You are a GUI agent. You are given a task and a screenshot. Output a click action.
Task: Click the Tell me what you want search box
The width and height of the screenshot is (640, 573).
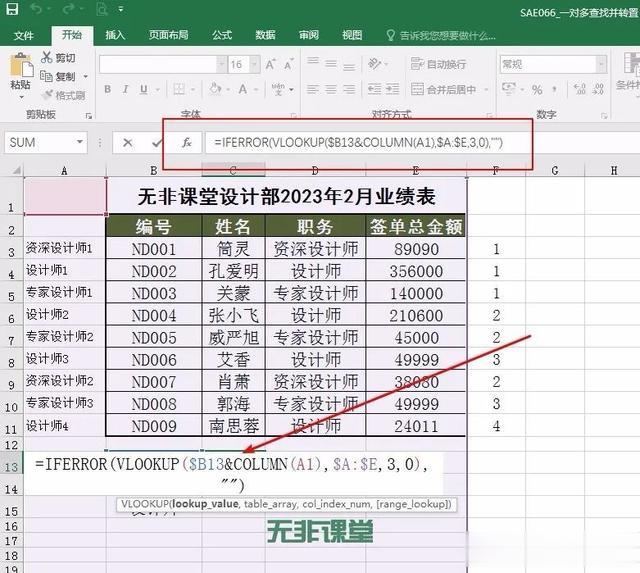pos(442,36)
